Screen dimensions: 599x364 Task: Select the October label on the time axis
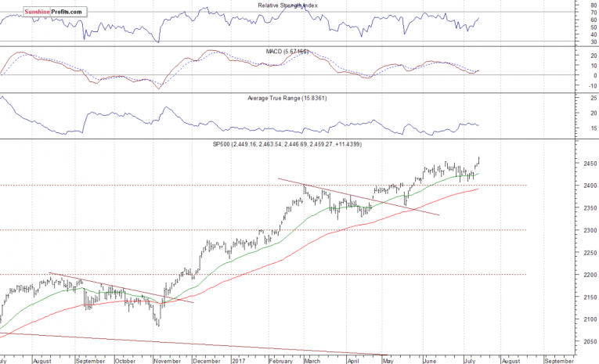[124, 360]
